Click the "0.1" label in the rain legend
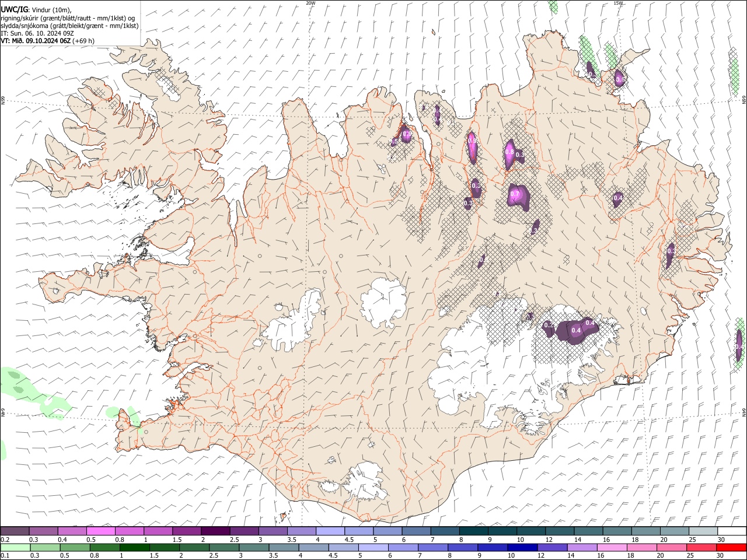Viewport: 747px width, 560px height. pyautogui.click(x=4, y=555)
